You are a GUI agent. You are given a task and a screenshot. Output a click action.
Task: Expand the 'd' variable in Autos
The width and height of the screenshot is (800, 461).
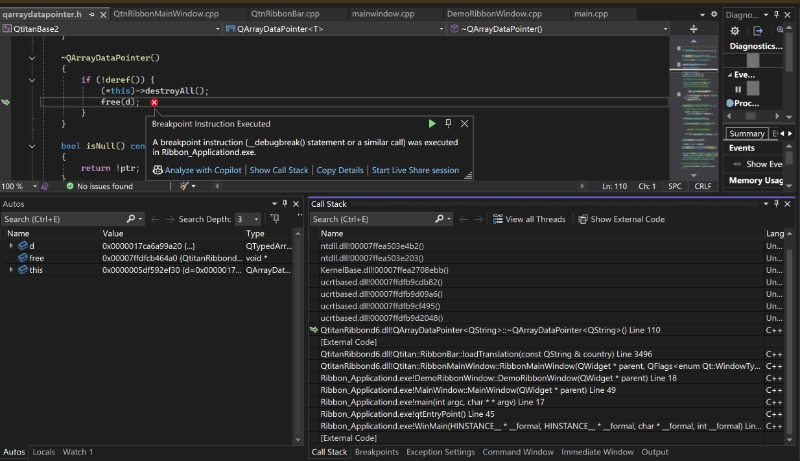coord(11,246)
